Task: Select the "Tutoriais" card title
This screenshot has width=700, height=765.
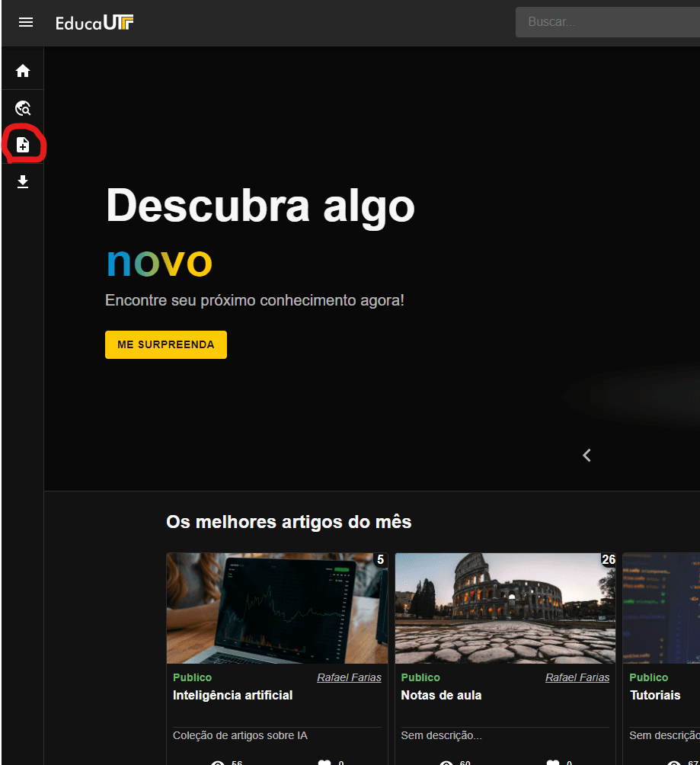Action: tap(654, 695)
